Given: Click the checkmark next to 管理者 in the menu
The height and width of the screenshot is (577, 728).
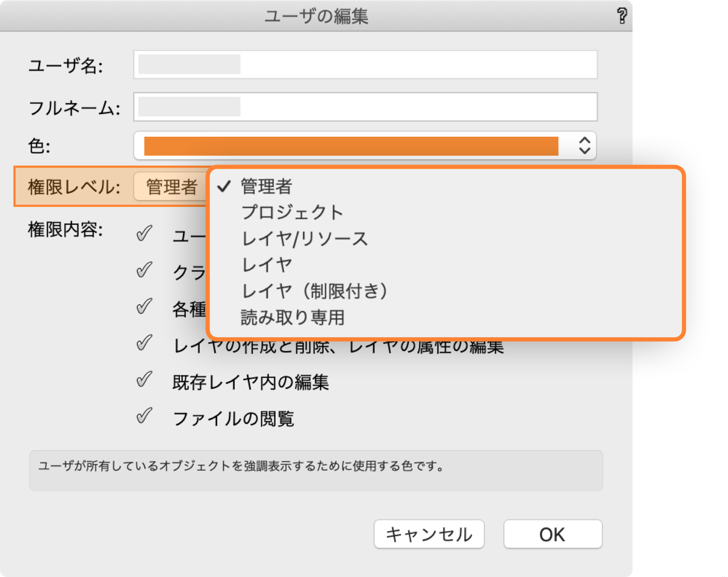Looking at the screenshot, I should click(x=225, y=187).
